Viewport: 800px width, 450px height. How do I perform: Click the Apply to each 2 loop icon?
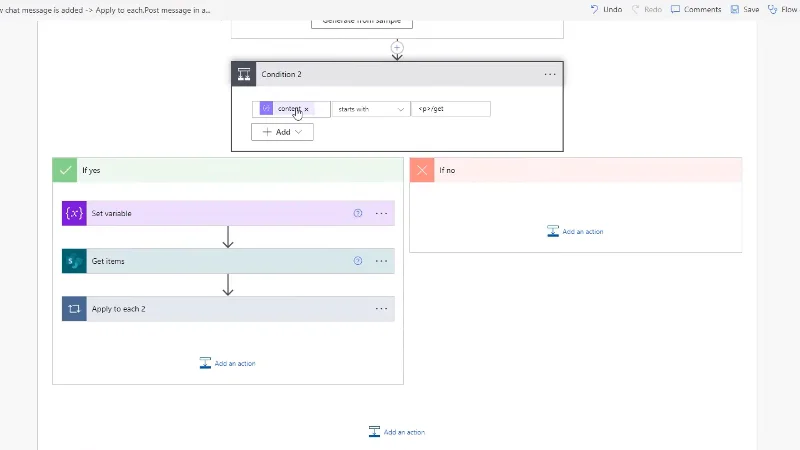pyautogui.click(x=74, y=309)
